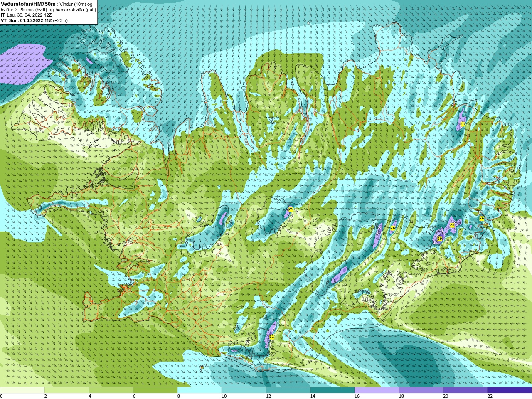Screen dimensions: 532x399
Task: Click the legend scale value 18
Action: tap(401, 396)
